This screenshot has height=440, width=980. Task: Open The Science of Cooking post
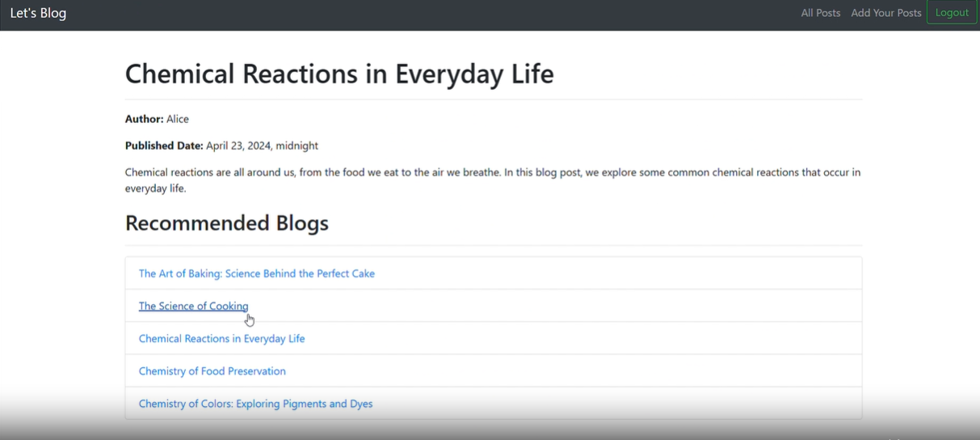pos(193,306)
